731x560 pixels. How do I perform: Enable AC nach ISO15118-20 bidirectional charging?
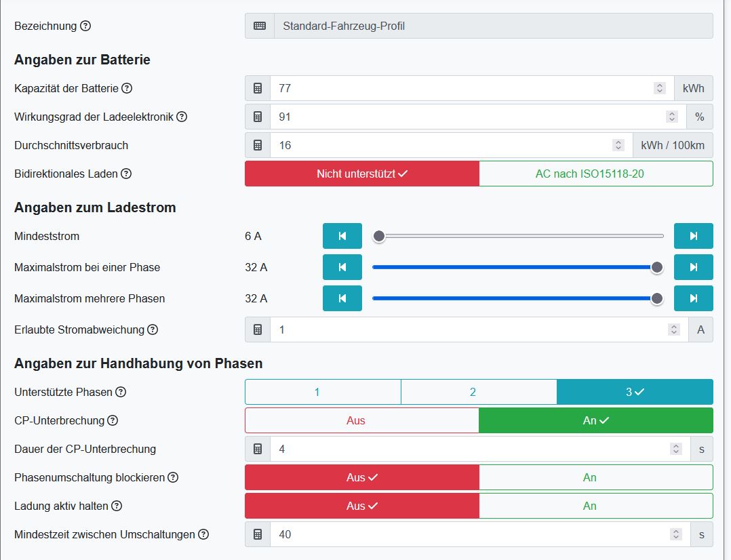coord(596,174)
